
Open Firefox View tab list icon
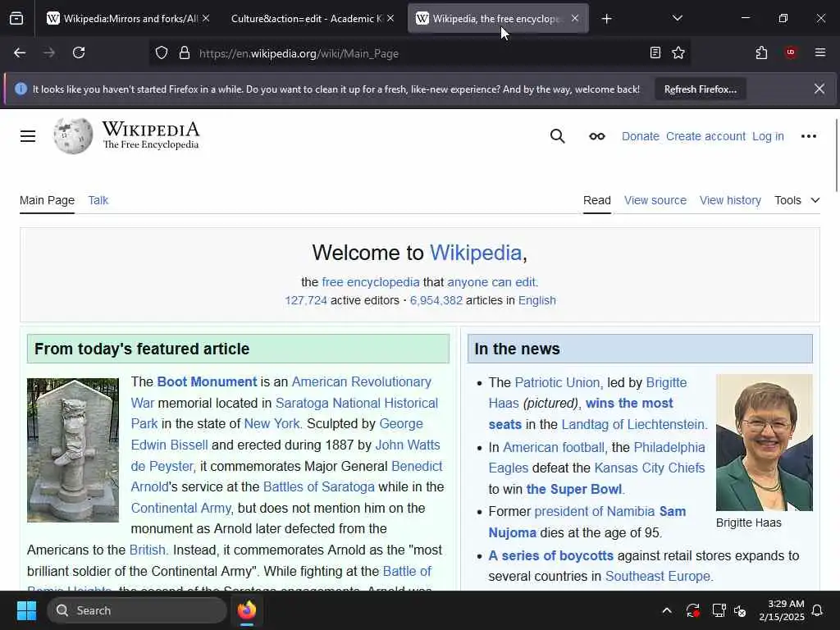(16, 19)
